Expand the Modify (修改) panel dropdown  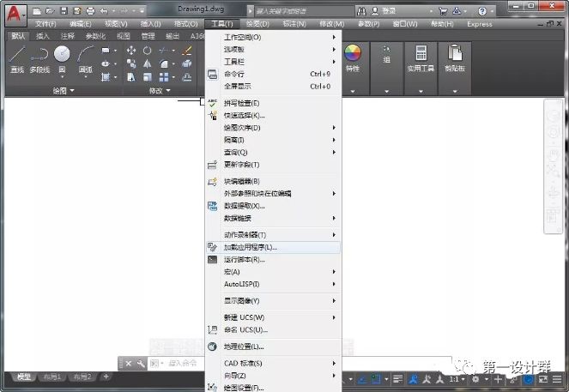point(160,90)
